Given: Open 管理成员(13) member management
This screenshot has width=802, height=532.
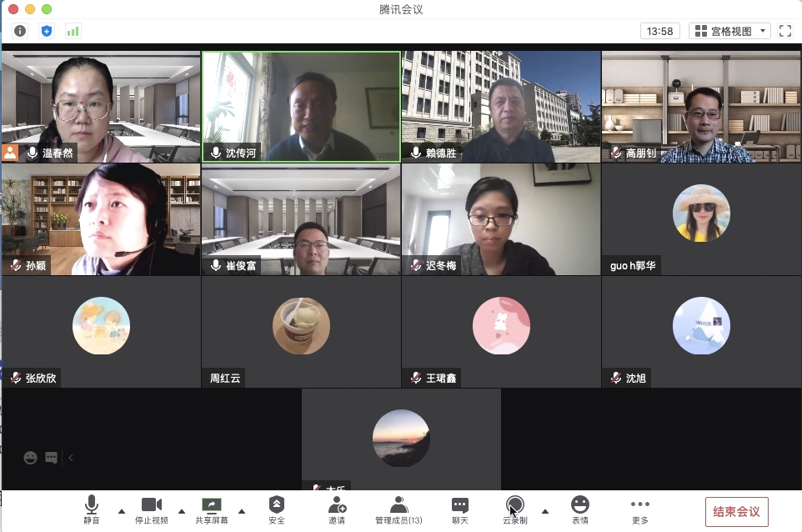Looking at the screenshot, I should pyautogui.click(x=398, y=509).
